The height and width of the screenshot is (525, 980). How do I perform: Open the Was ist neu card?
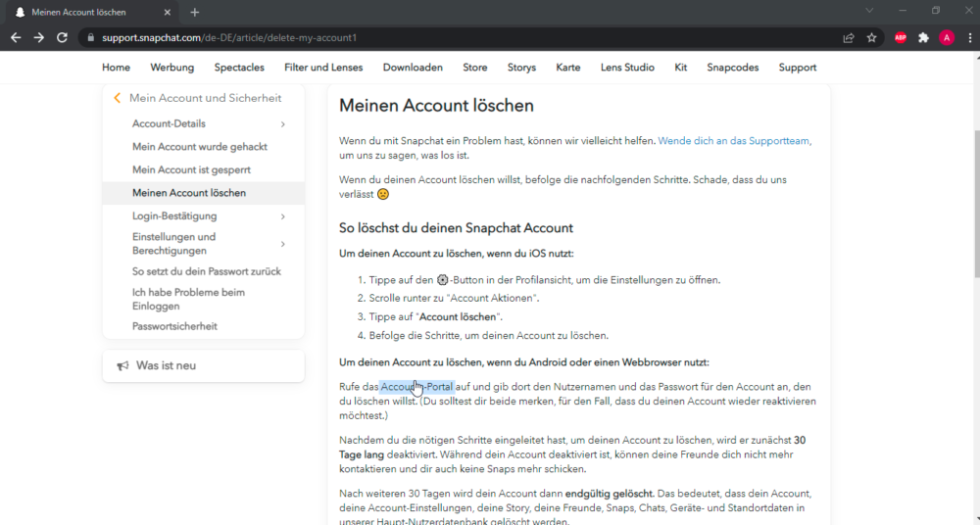tap(203, 365)
